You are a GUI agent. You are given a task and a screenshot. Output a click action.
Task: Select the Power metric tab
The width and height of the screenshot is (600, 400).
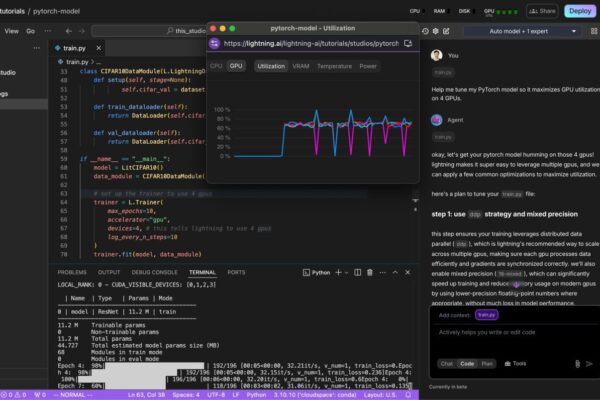point(368,66)
